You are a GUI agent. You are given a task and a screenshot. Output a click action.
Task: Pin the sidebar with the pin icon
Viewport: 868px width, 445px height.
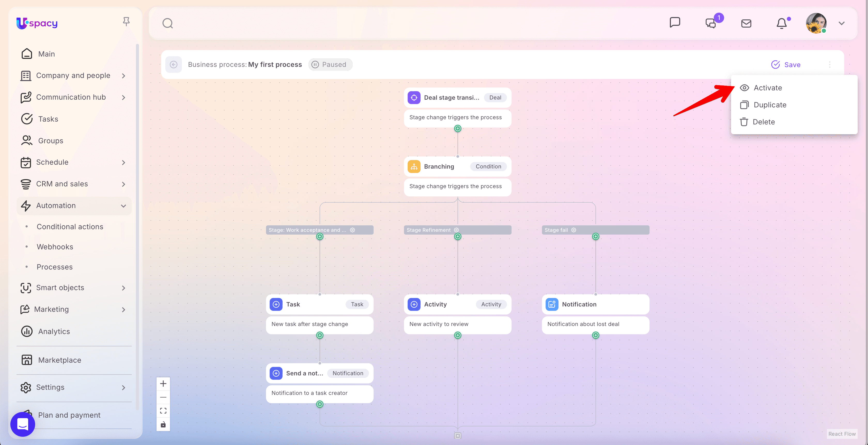coord(126,22)
